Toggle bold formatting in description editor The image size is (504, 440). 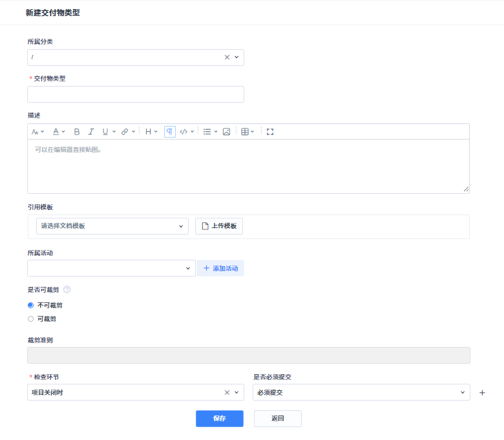tap(77, 132)
